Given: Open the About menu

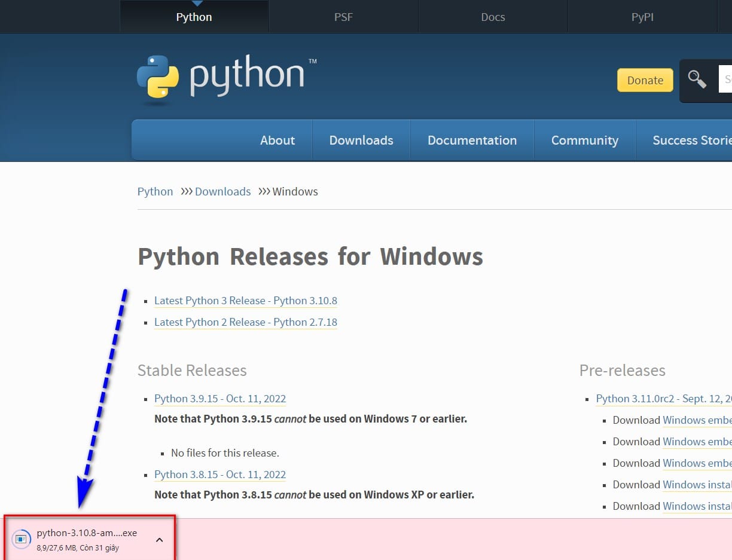Looking at the screenshot, I should click(x=277, y=140).
